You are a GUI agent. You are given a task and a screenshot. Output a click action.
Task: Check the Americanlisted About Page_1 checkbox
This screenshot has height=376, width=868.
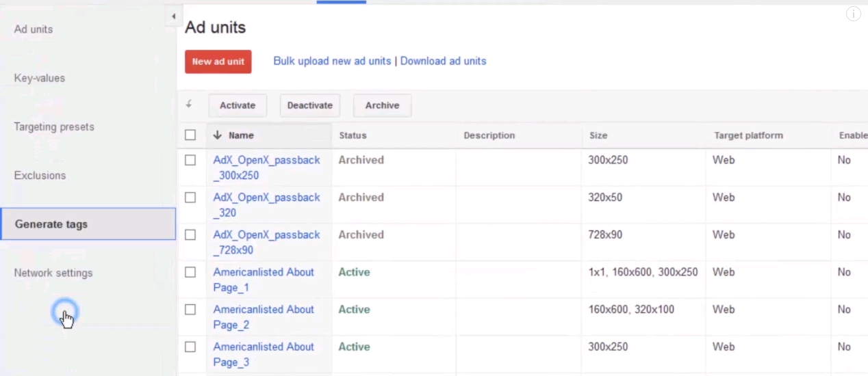190,272
